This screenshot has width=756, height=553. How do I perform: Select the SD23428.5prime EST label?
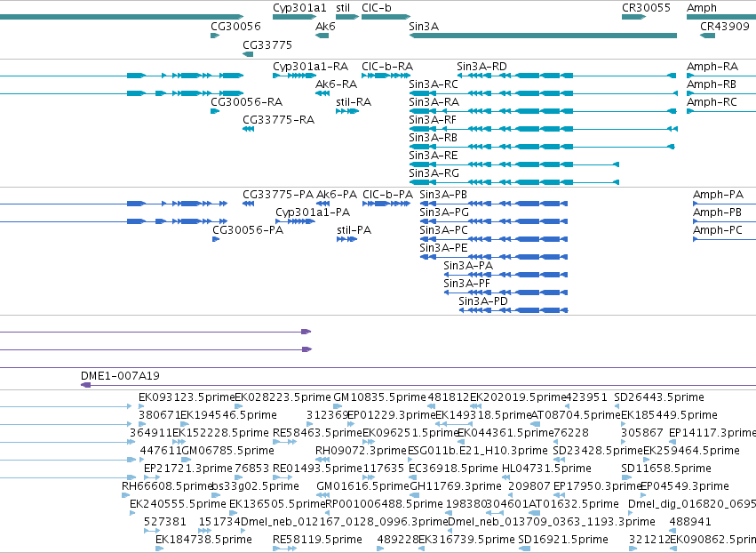598,451
